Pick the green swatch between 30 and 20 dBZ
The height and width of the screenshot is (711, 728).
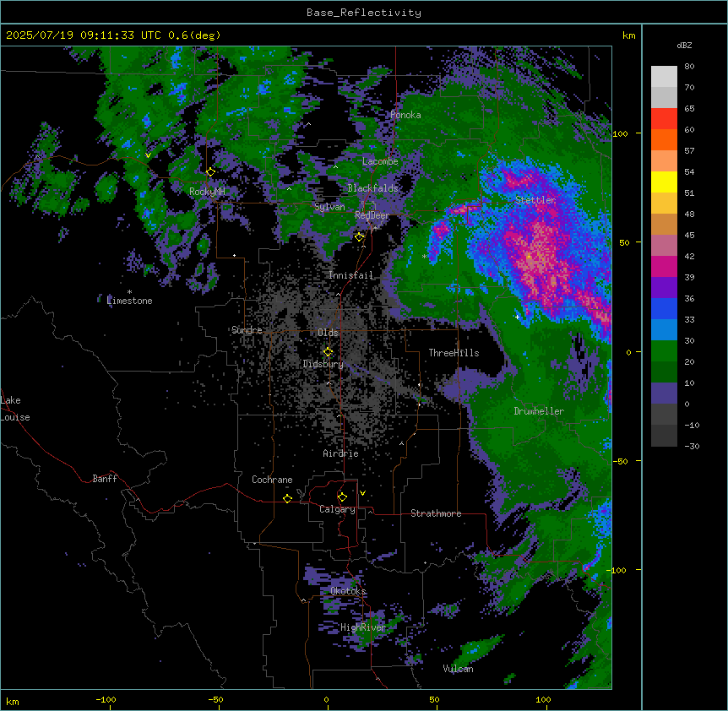click(x=664, y=351)
